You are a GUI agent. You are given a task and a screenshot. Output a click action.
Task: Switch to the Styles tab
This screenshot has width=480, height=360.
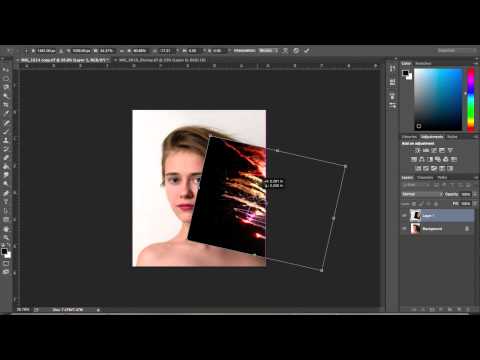(x=452, y=137)
